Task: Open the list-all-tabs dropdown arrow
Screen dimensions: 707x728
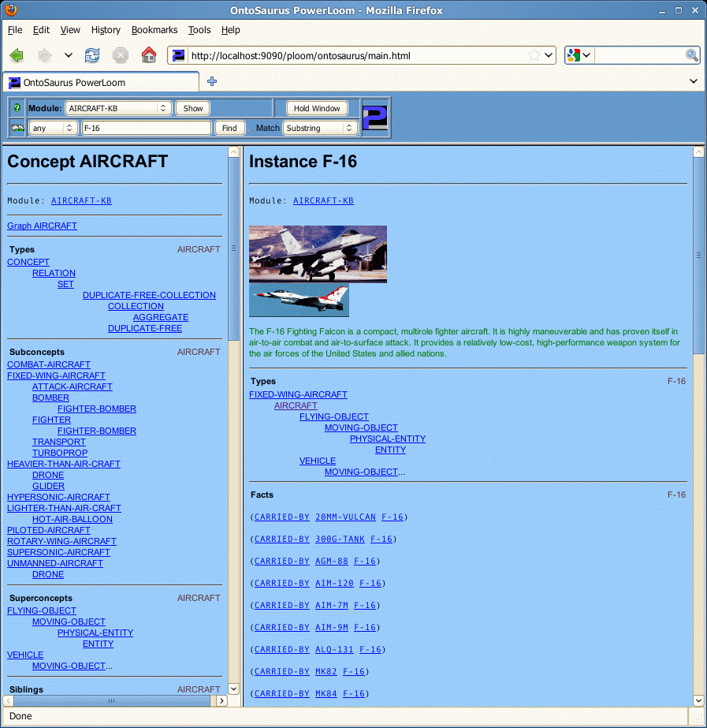Action: coord(694,81)
